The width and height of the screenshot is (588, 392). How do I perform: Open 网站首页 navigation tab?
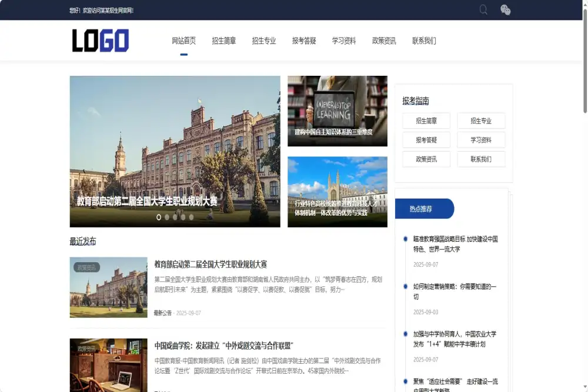[x=183, y=41]
